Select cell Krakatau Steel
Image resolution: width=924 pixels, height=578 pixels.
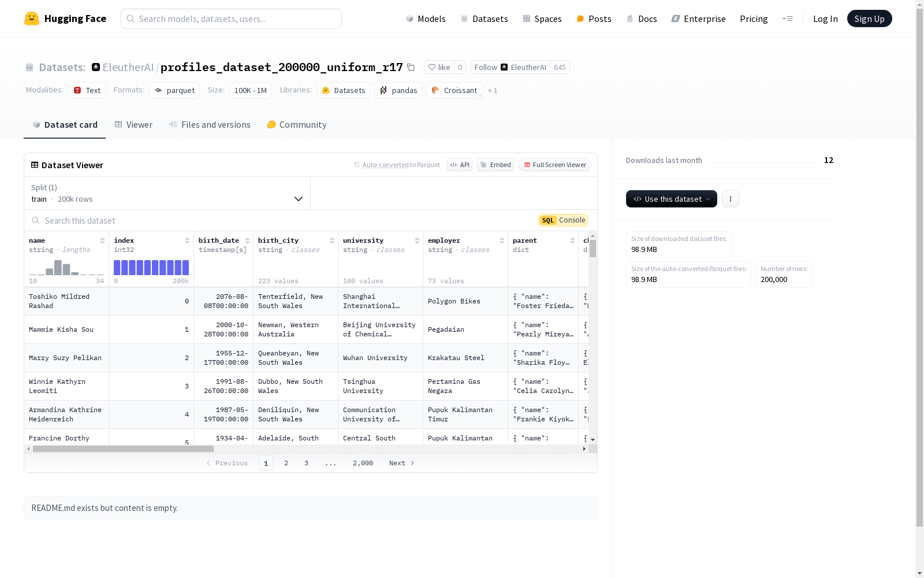coord(465,358)
